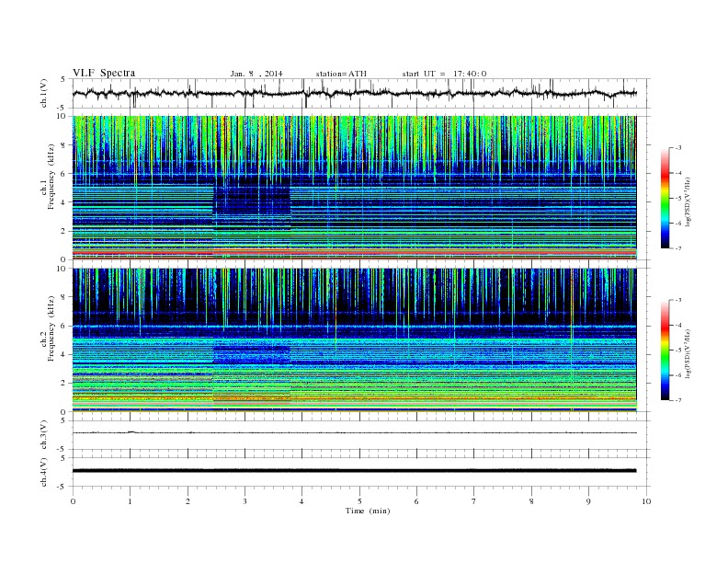
Task: Click the "1" tick on the time axis
Action: (130, 501)
